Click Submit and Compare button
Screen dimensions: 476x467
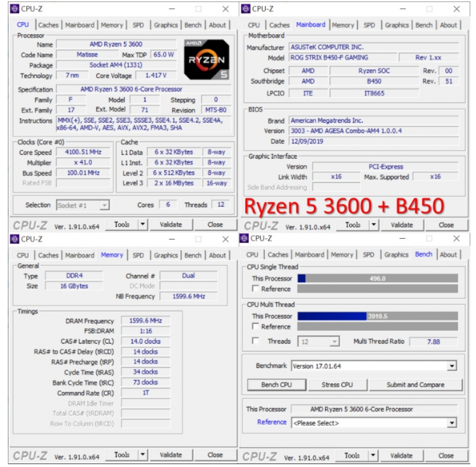416,385
